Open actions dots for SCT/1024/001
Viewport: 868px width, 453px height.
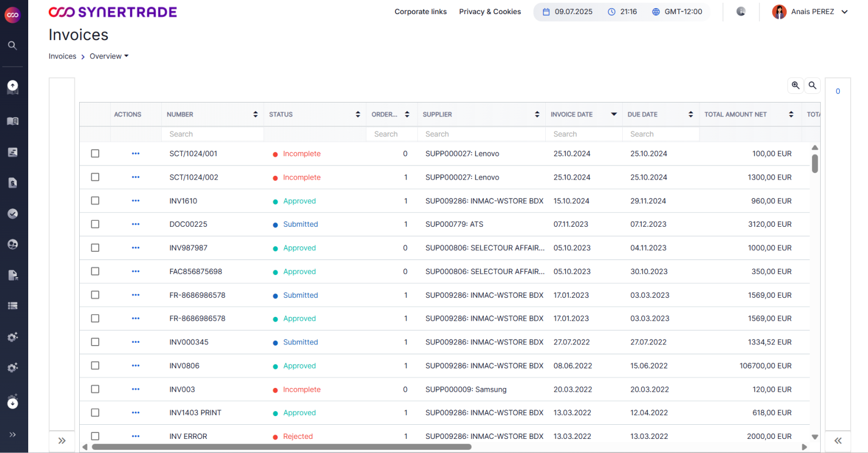pyautogui.click(x=136, y=154)
